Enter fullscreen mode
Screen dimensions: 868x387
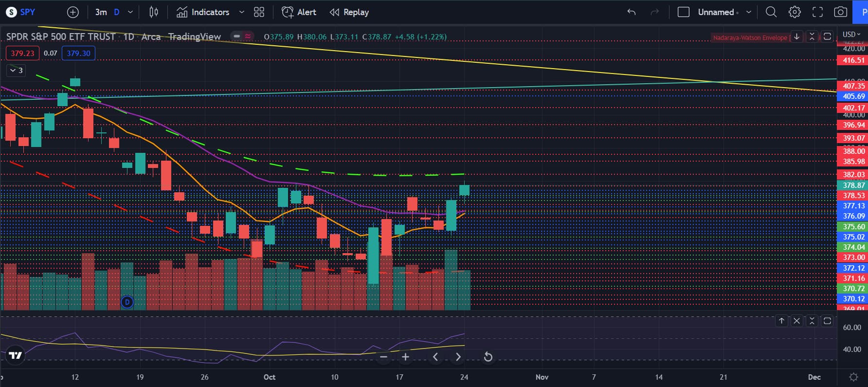(818, 12)
